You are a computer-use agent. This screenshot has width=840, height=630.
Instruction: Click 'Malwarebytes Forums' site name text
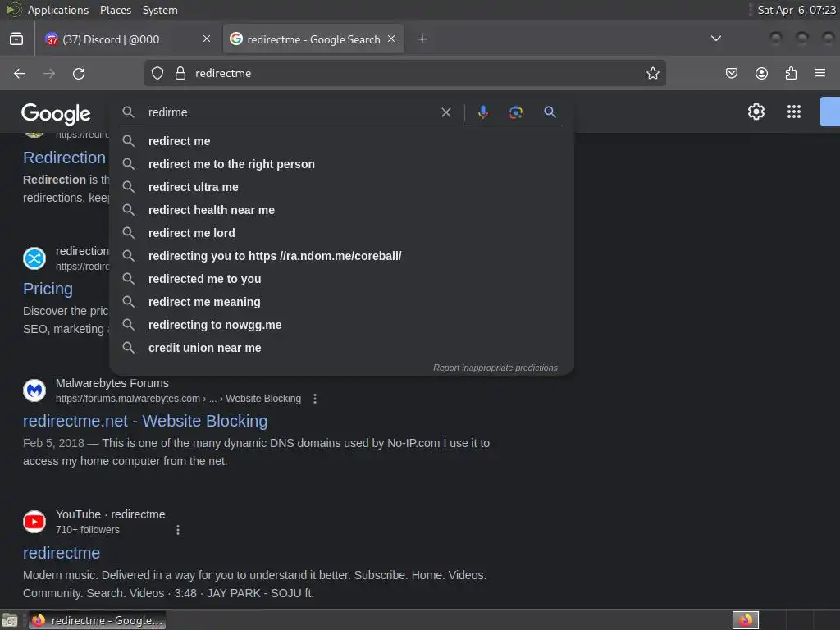pos(112,384)
